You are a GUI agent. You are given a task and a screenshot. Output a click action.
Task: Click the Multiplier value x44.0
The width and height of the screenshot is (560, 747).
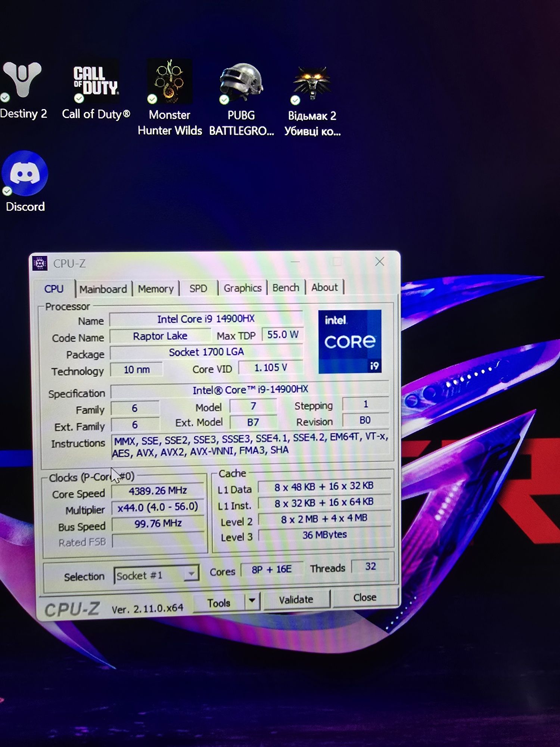[x=158, y=507]
